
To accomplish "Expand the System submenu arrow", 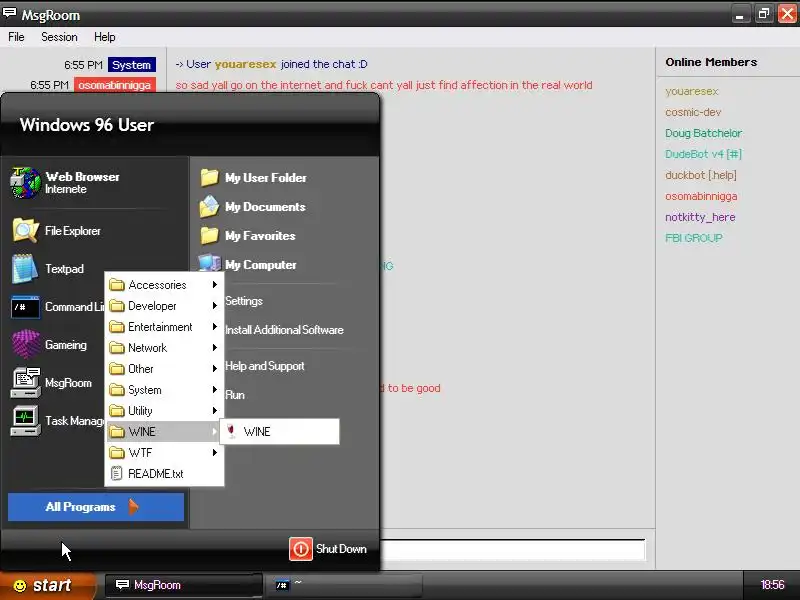I will coord(215,390).
